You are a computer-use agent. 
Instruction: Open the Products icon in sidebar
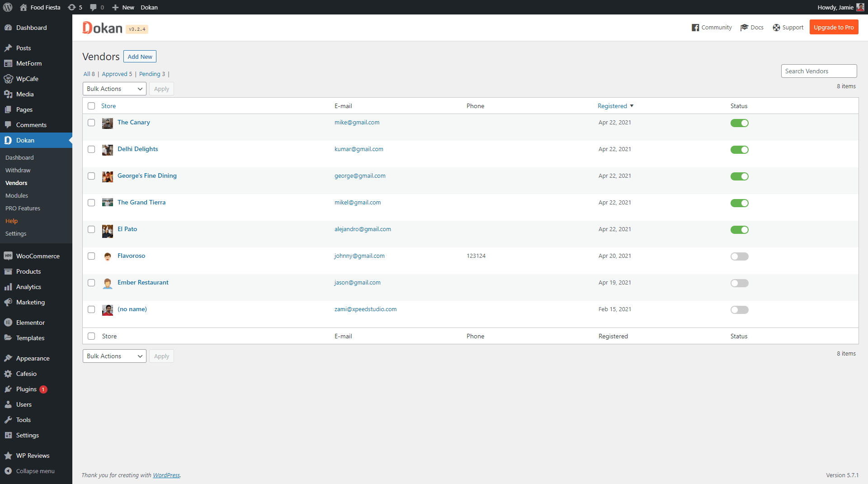point(8,271)
